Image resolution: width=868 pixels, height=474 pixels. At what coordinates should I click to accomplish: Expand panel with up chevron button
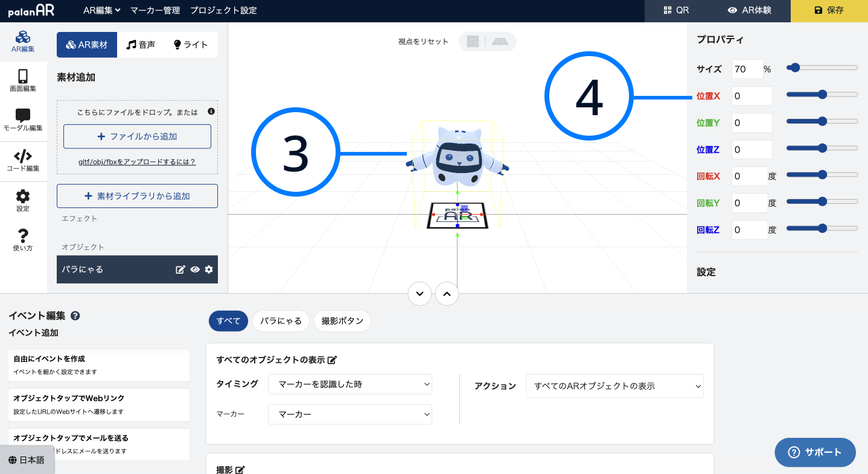pos(447,294)
